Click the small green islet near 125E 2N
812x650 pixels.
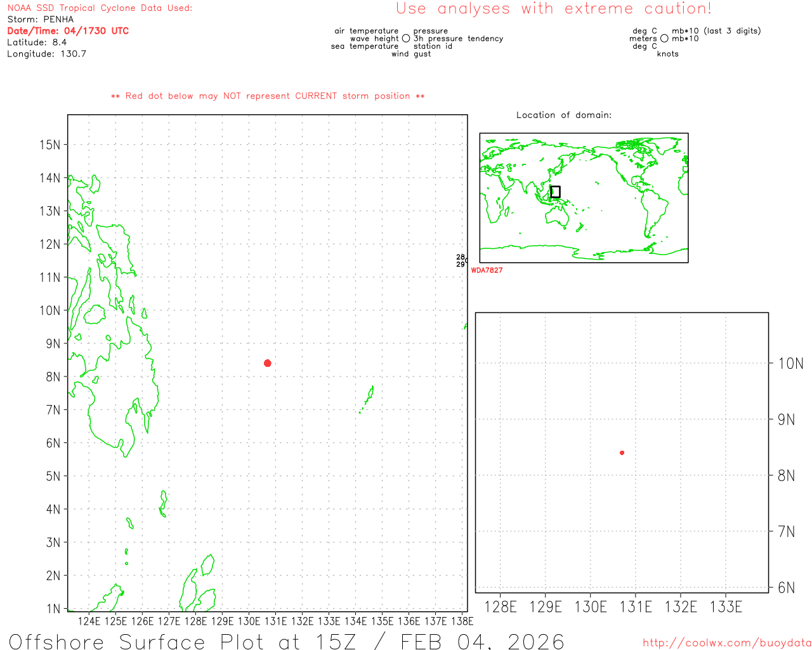(127, 563)
